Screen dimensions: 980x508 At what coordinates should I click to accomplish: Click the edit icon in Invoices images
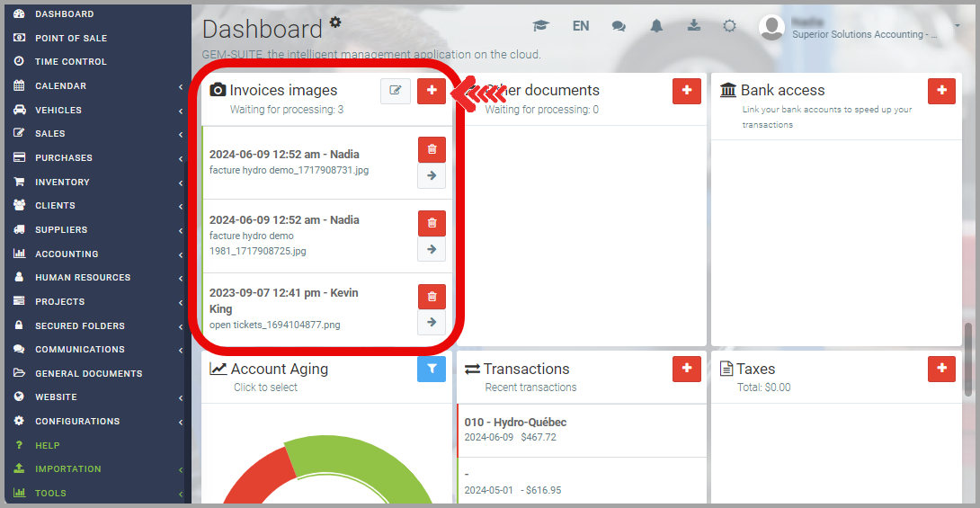pyautogui.click(x=395, y=91)
